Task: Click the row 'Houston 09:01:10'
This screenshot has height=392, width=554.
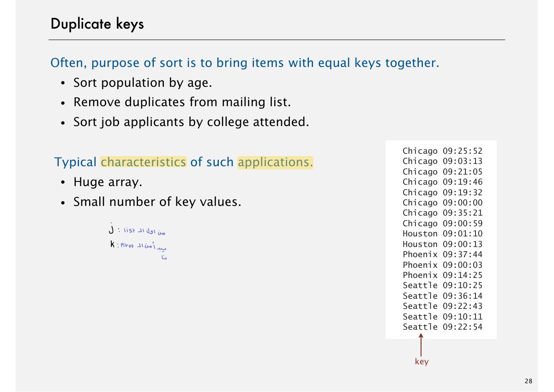Action: click(442, 234)
